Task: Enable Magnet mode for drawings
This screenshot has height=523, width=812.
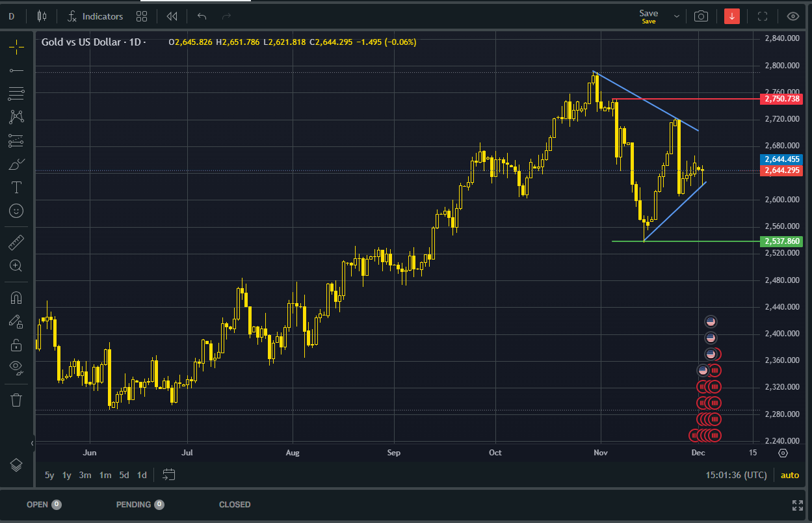Action: tap(16, 298)
